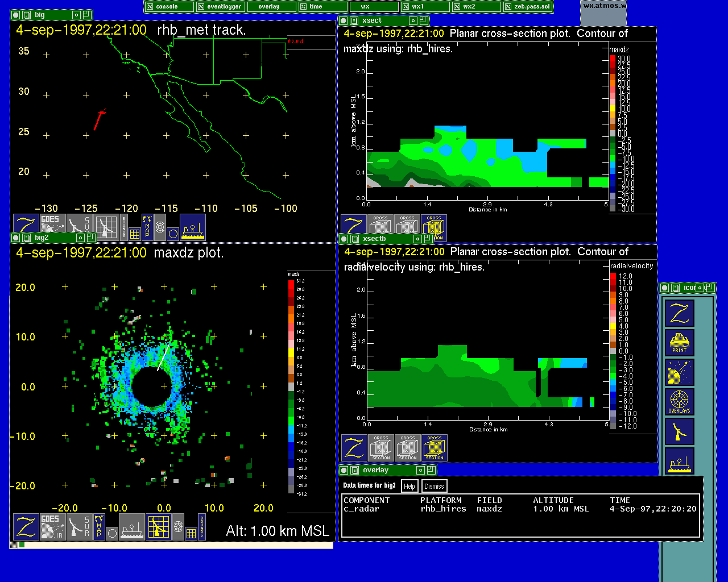The height and width of the screenshot is (582, 728).
Task: Click the PRINT icon in icon panel
Action: [680, 342]
